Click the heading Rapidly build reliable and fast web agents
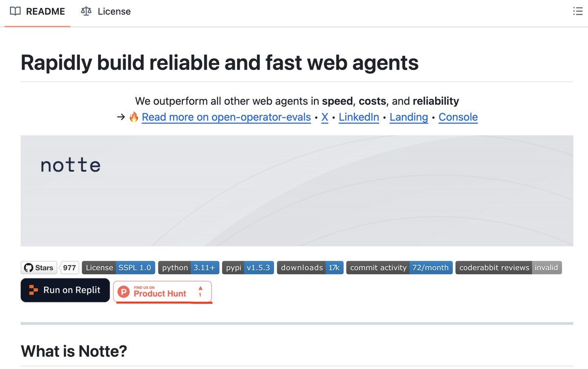This screenshot has width=588, height=369. tap(220, 63)
